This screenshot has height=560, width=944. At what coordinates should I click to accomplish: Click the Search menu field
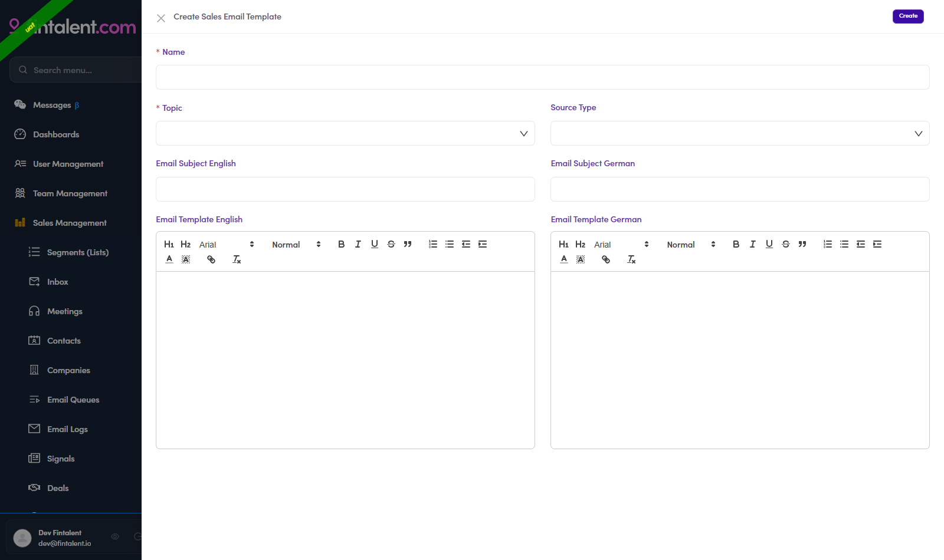[x=76, y=70]
